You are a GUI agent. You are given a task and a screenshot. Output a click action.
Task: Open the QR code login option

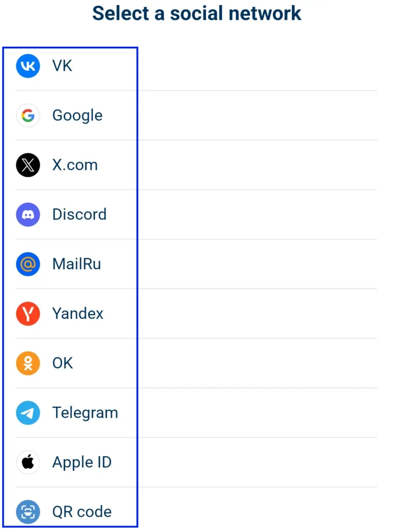click(81, 512)
